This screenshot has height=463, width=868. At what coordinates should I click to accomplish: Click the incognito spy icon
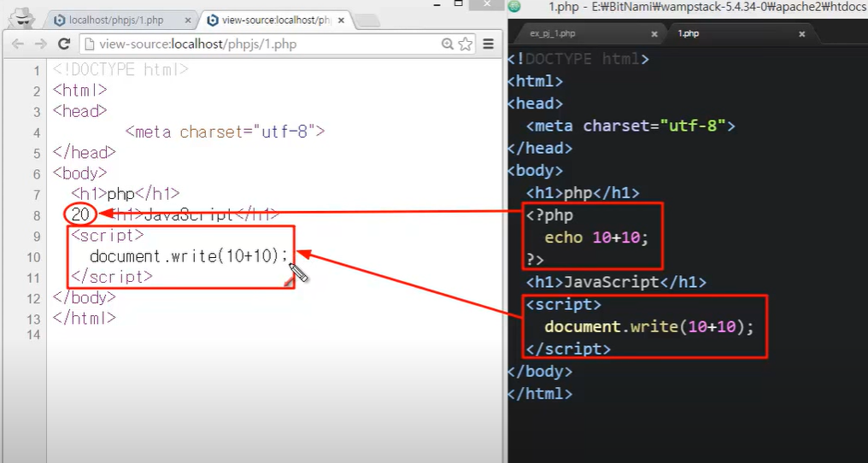(23, 20)
